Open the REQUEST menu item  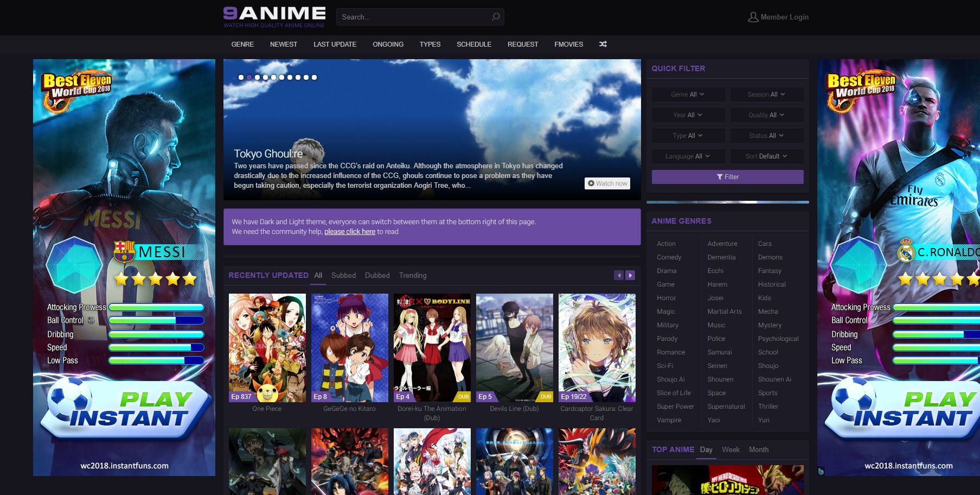[523, 45]
